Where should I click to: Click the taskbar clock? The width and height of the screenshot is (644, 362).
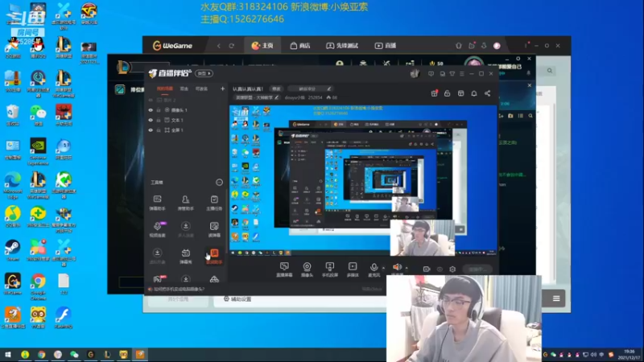tap(629, 354)
